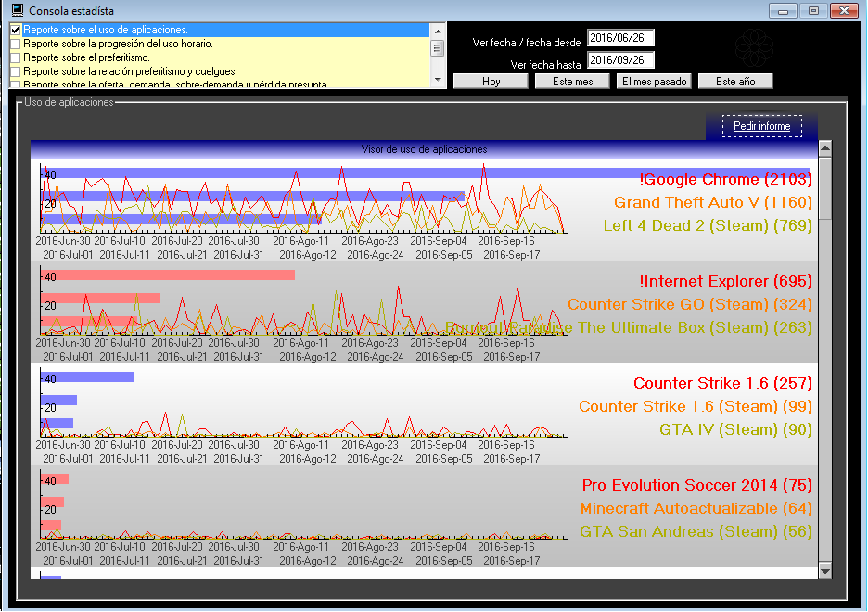
Task: Click Pro Evolution Soccer 2014 (75) label
Action: [697, 485]
